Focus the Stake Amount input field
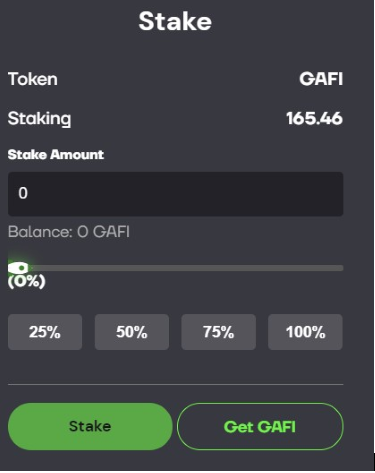Image resolution: width=375 pixels, height=473 pixels. pos(176,194)
